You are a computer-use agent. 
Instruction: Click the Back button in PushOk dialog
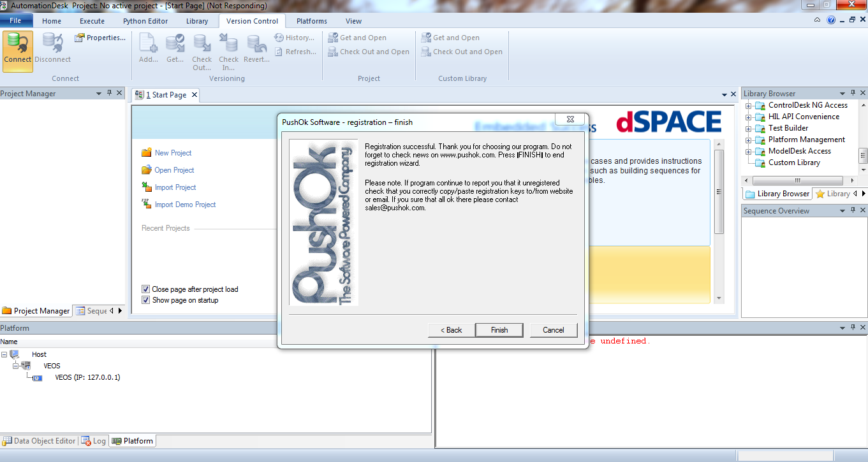[451, 330]
